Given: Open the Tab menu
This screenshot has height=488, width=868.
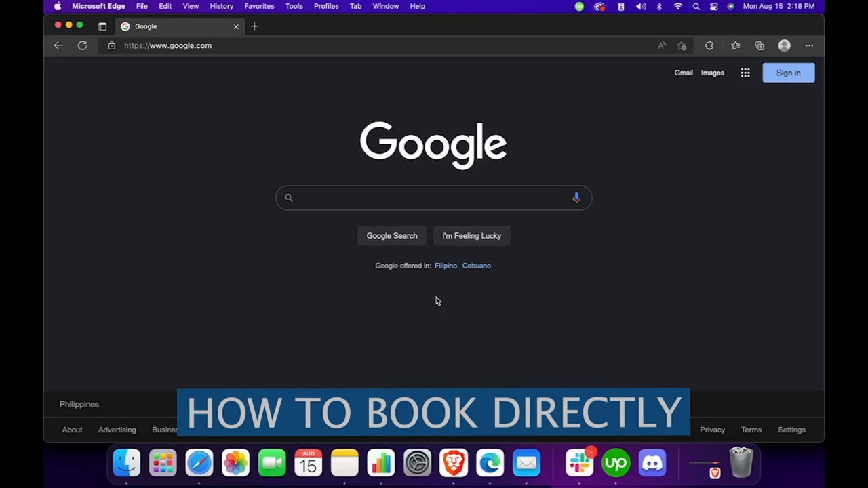Looking at the screenshot, I should (355, 6).
